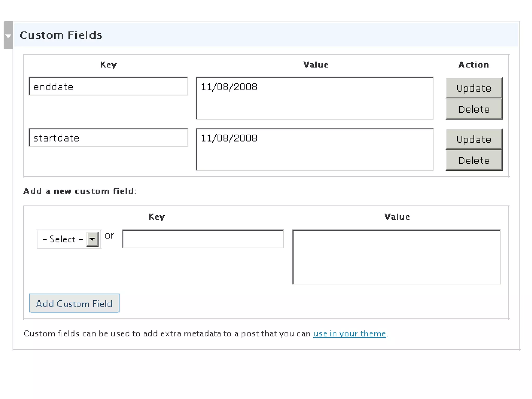Update the startdate custom field

(474, 139)
